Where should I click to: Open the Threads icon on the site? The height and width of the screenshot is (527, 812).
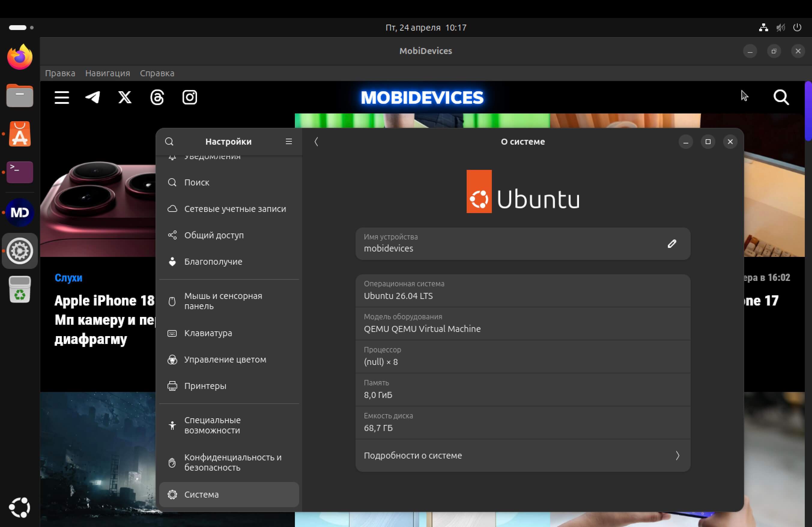(157, 98)
